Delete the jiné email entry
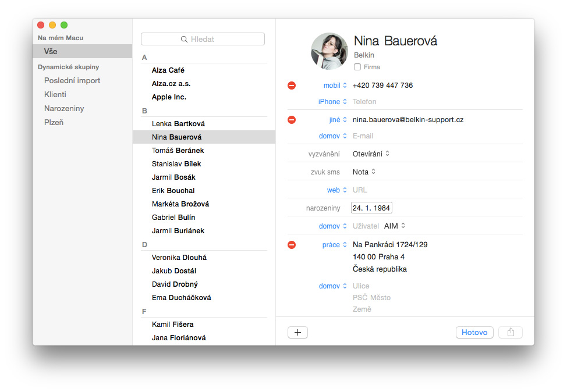 coord(292,120)
